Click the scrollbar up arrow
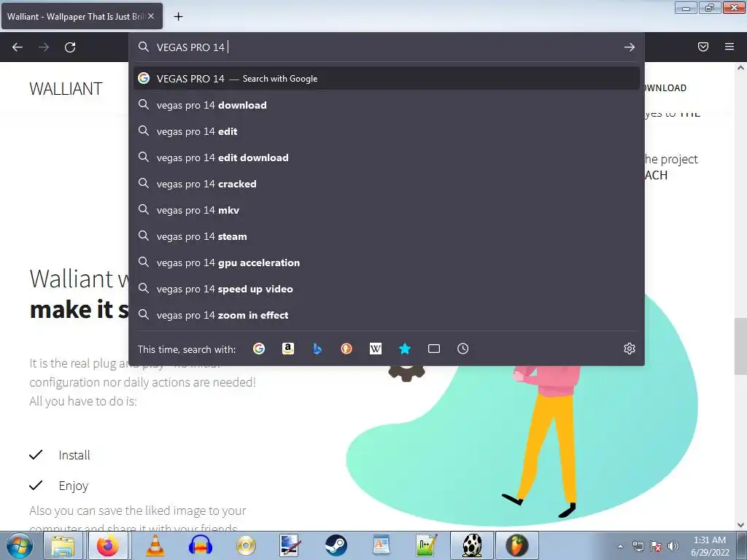The width and height of the screenshot is (747, 560). tap(740, 68)
